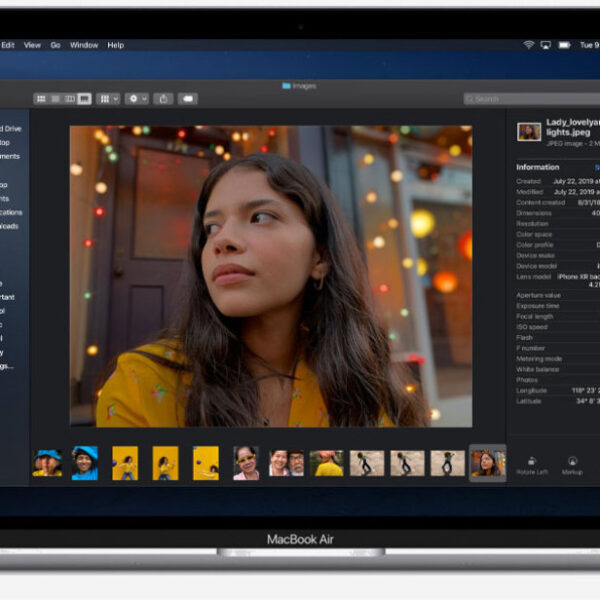Click the Color profile row
This screenshot has width=600, height=600.
click(x=558, y=245)
